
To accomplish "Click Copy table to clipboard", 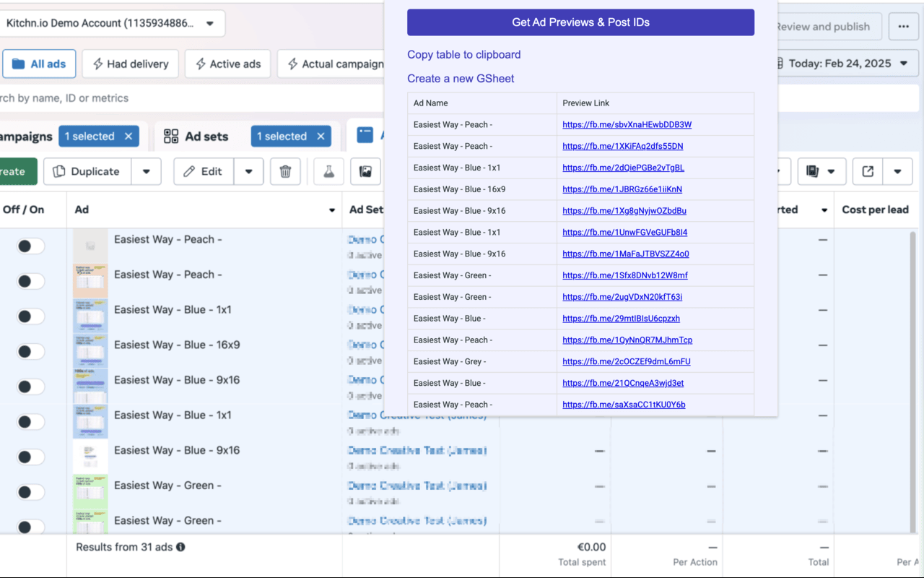I will tap(463, 54).
